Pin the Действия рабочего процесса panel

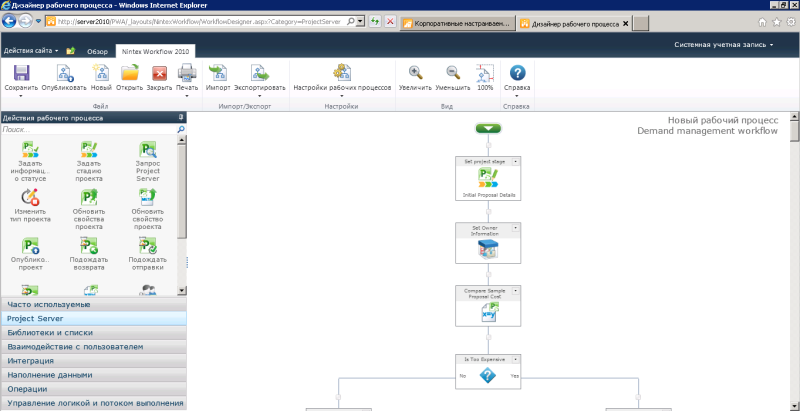[x=181, y=117]
